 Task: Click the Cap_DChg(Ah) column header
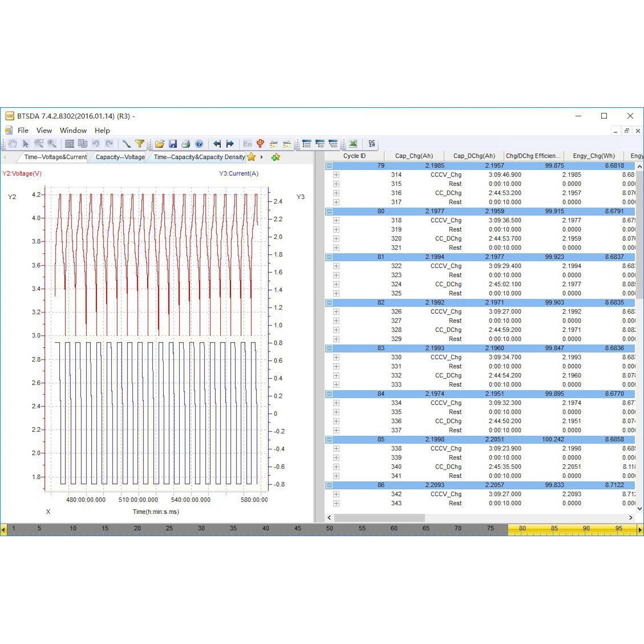pos(474,156)
